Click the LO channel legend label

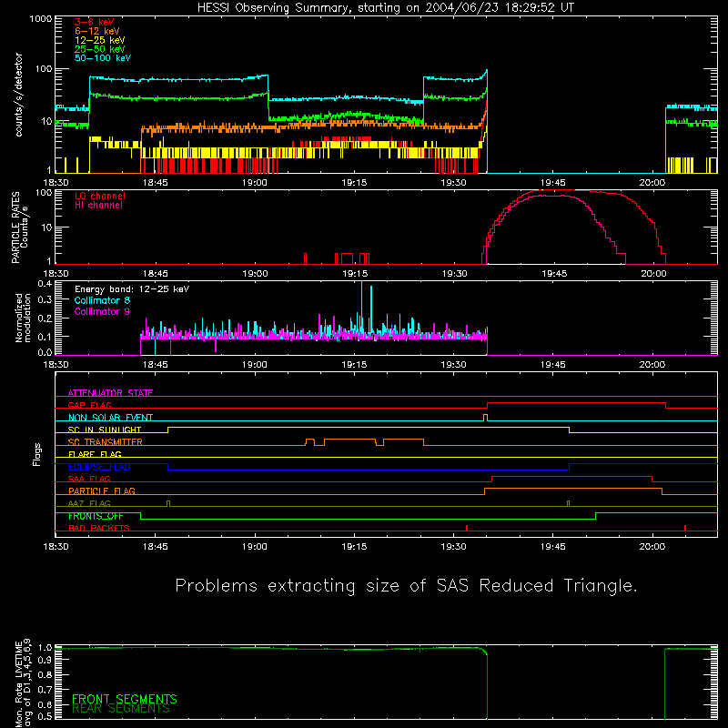(100, 196)
